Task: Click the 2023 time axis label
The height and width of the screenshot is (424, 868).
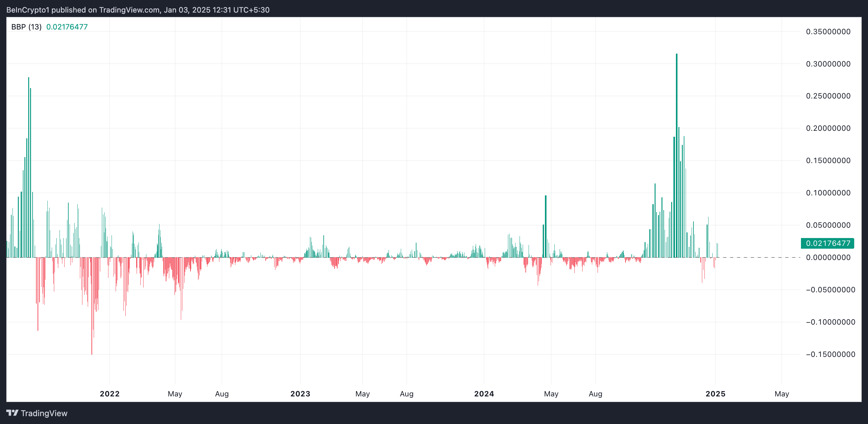Action: click(300, 394)
